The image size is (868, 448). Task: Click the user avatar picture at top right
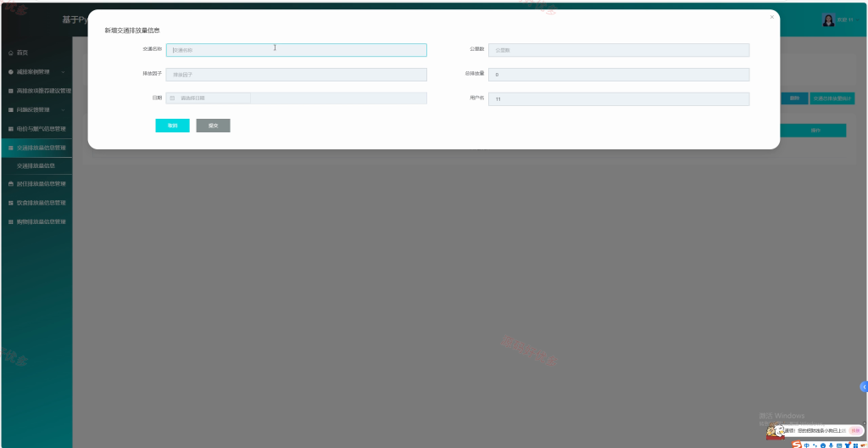(828, 20)
